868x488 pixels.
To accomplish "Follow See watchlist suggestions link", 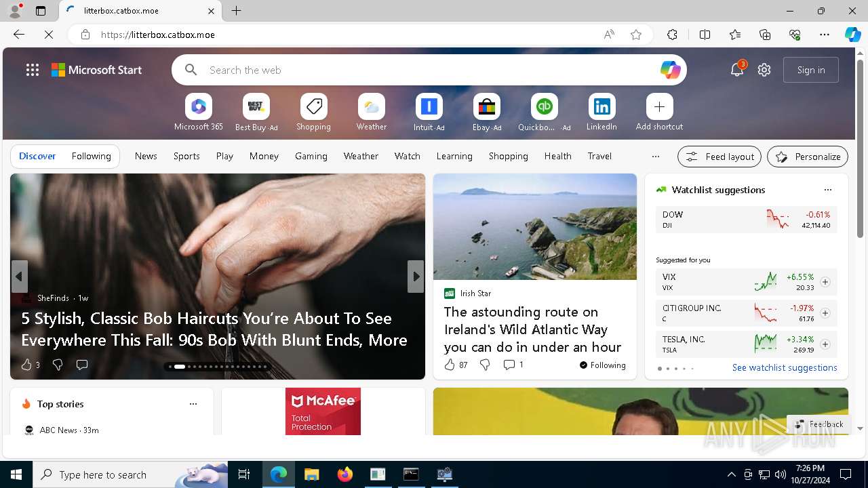I will click(785, 367).
